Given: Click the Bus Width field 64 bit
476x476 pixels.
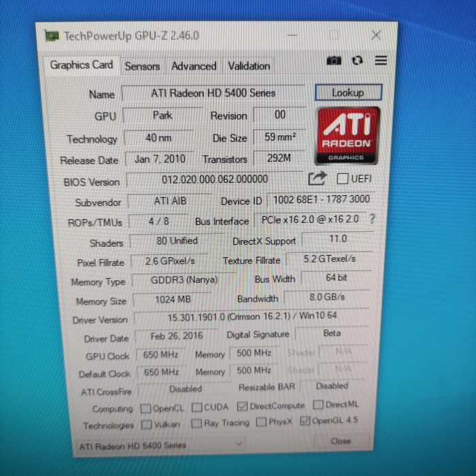Looking at the screenshot, I should [x=337, y=277].
